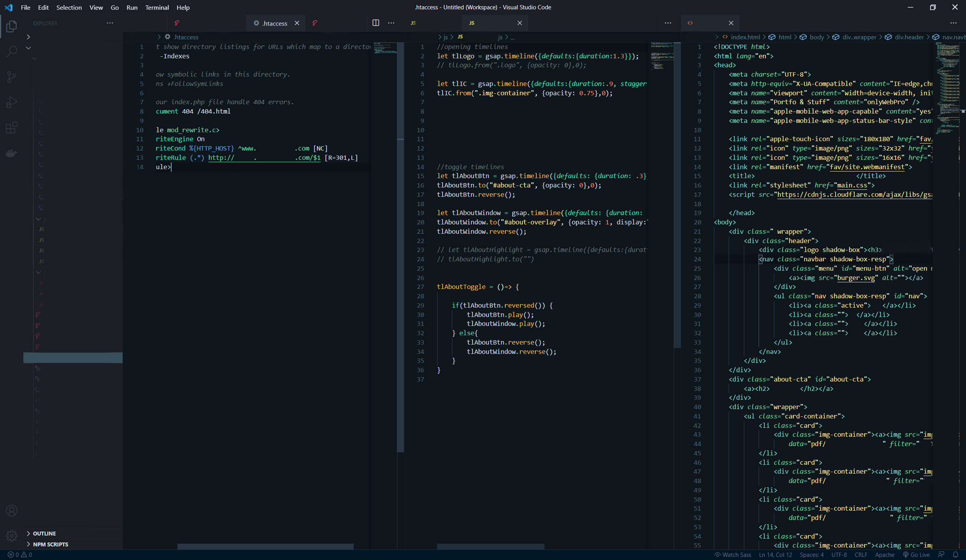Open the Source Control view
The image size is (966, 560).
(x=12, y=77)
